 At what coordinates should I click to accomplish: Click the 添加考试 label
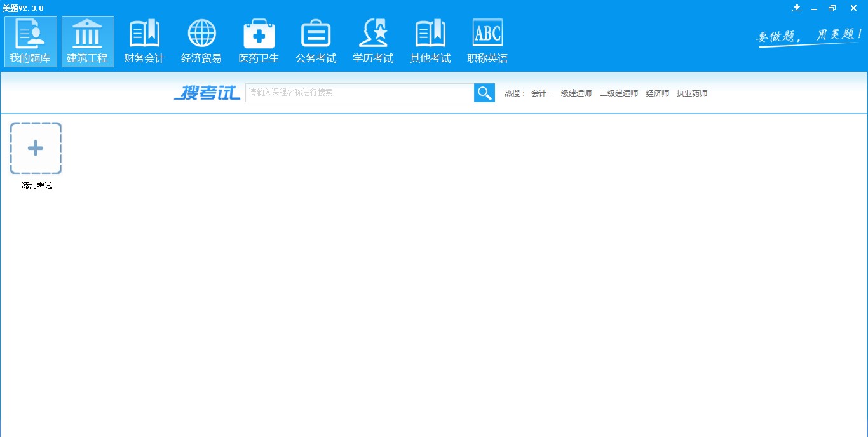point(37,186)
